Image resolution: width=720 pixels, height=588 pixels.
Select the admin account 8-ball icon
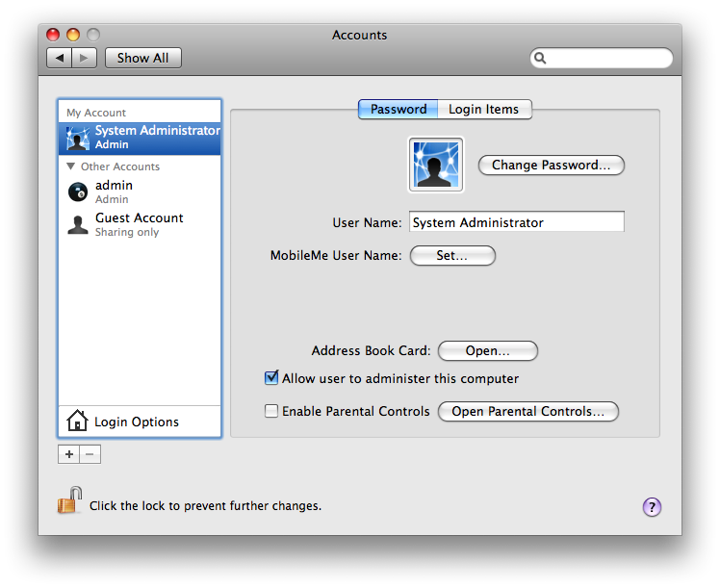tap(77, 192)
